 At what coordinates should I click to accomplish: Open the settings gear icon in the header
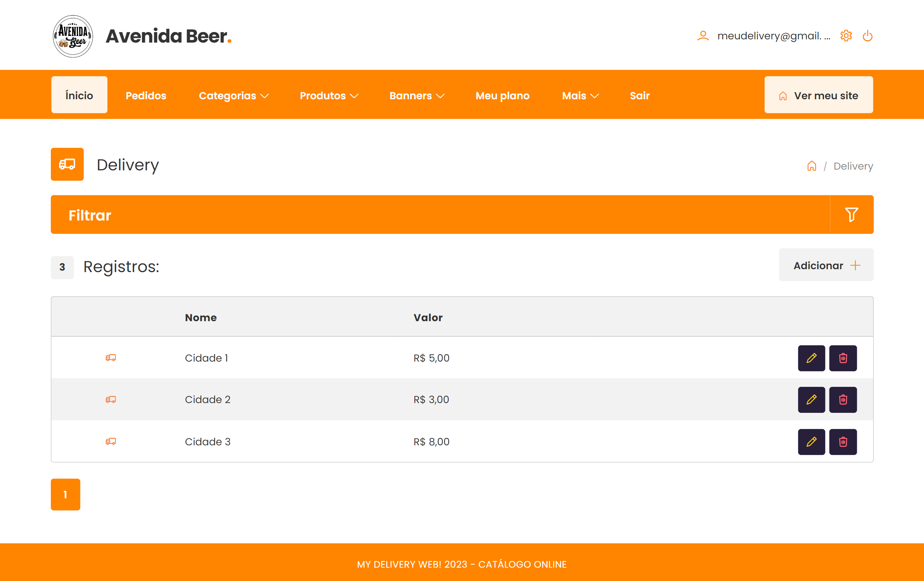pyautogui.click(x=846, y=36)
